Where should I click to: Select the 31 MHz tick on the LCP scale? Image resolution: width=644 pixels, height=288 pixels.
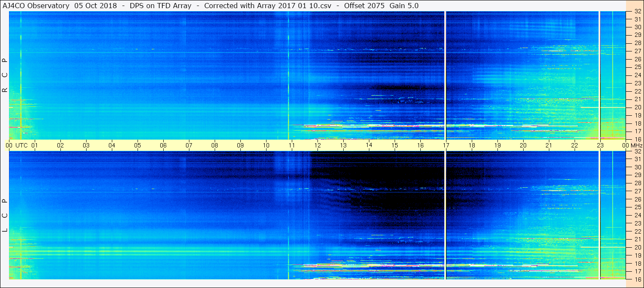(x=638, y=159)
